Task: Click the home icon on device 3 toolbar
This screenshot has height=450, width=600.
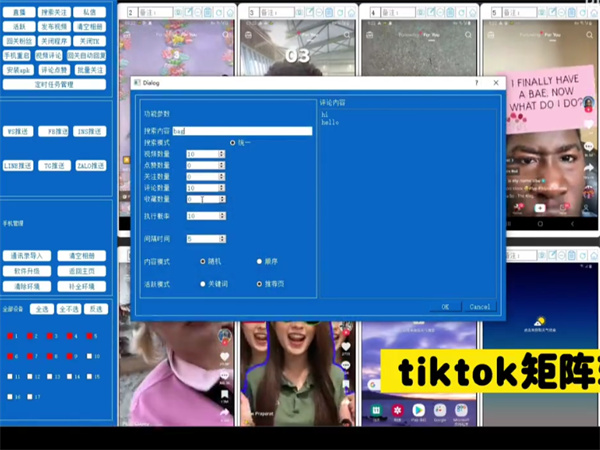Action: pos(351,13)
